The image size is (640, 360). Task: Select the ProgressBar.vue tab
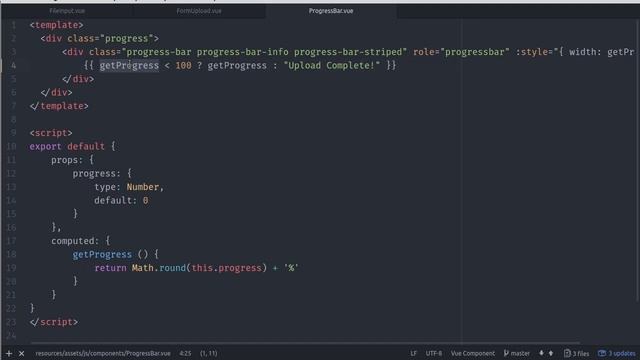point(331,11)
